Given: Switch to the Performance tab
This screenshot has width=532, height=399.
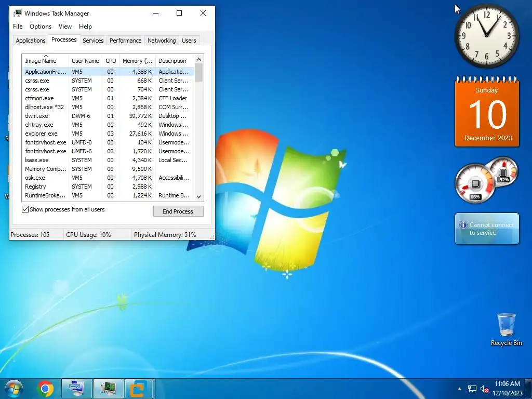Looking at the screenshot, I should point(125,41).
